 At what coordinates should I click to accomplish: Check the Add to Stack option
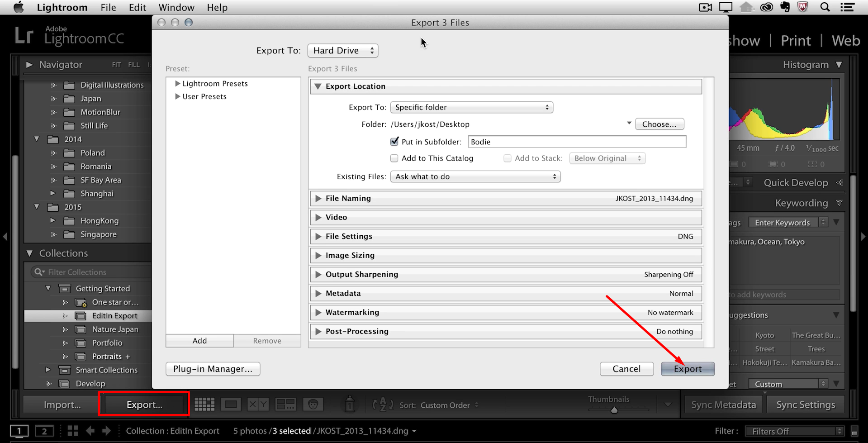click(x=507, y=158)
